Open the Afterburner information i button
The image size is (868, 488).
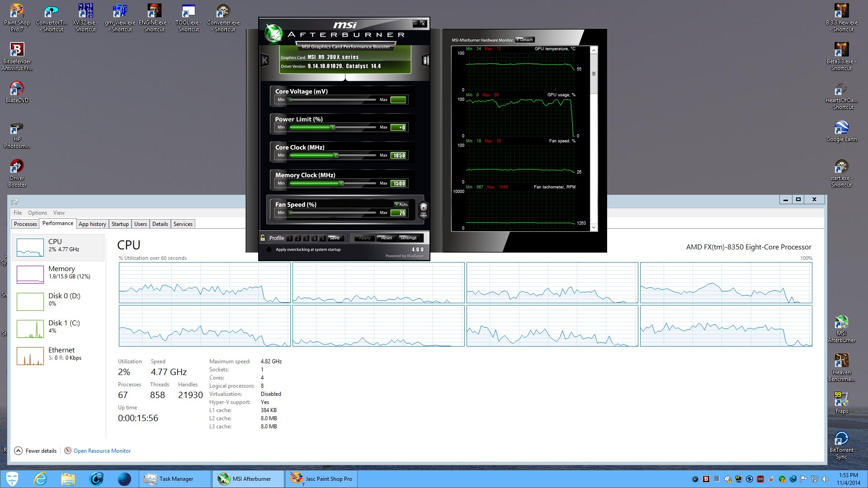pyautogui.click(x=425, y=60)
